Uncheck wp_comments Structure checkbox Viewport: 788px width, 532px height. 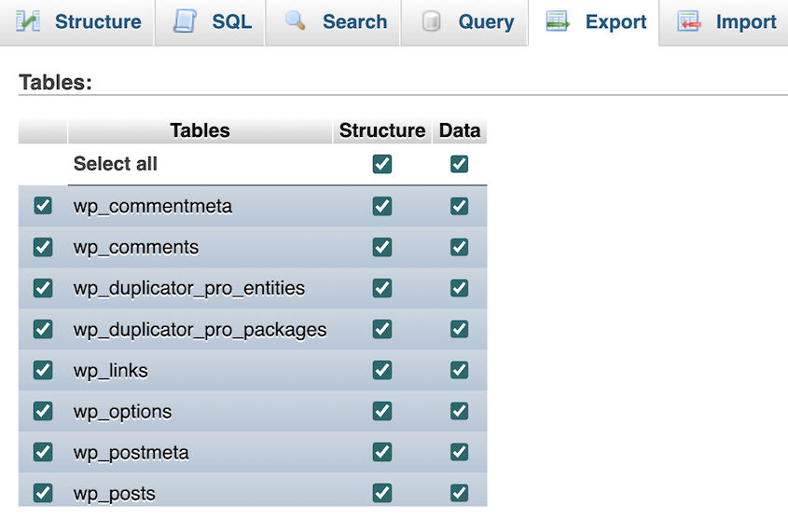(382, 247)
